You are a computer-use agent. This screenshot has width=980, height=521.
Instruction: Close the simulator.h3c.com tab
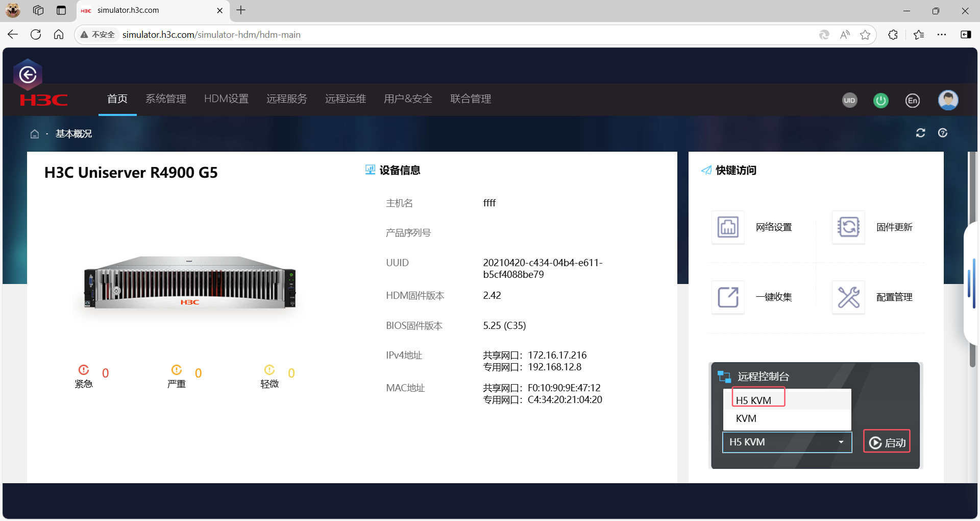219,10
